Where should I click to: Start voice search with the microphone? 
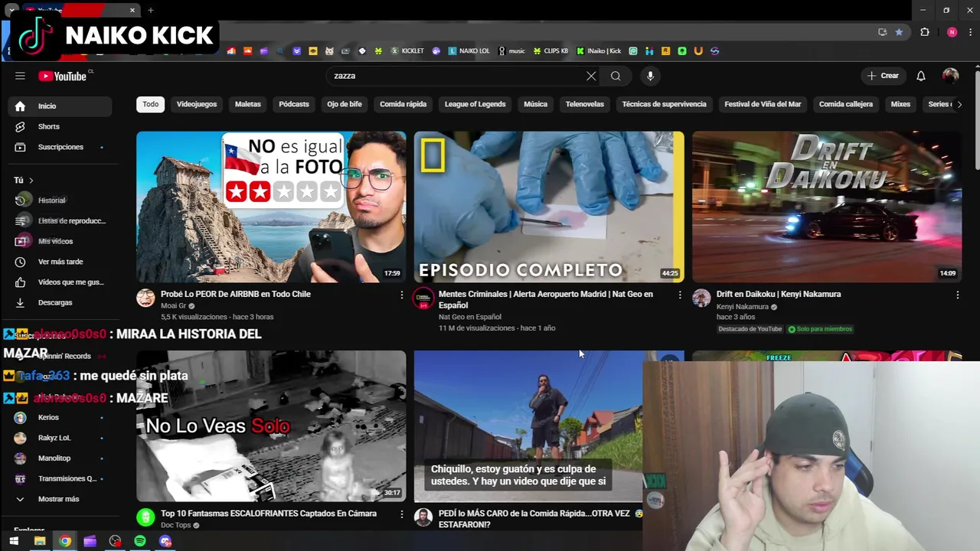(650, 76)
